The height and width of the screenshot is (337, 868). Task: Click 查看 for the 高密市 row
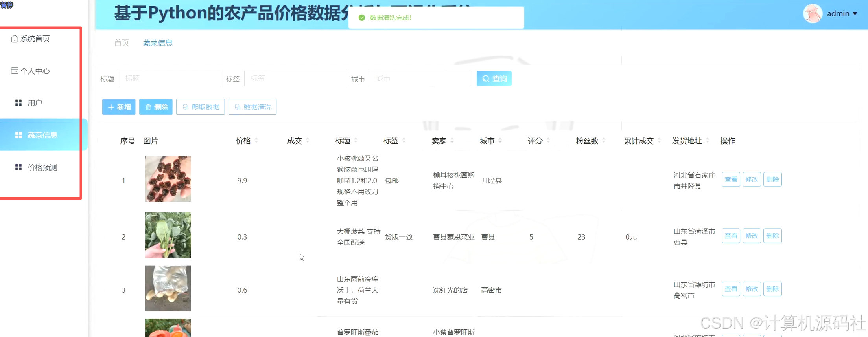point(731,289)
